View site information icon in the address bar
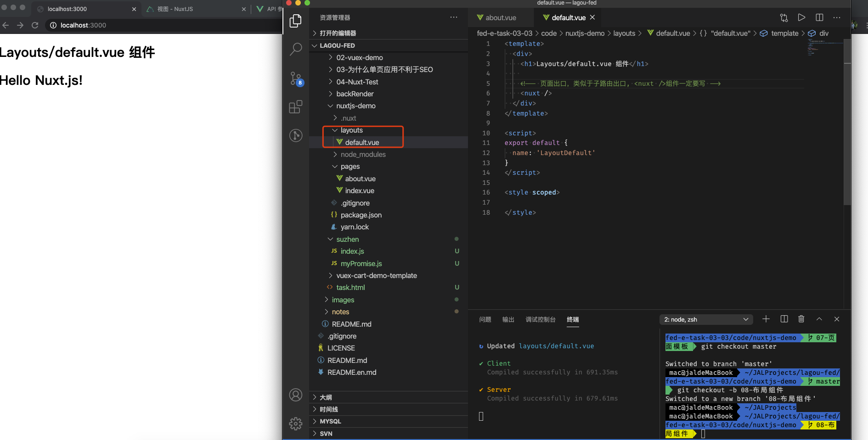 pos(53,25)
